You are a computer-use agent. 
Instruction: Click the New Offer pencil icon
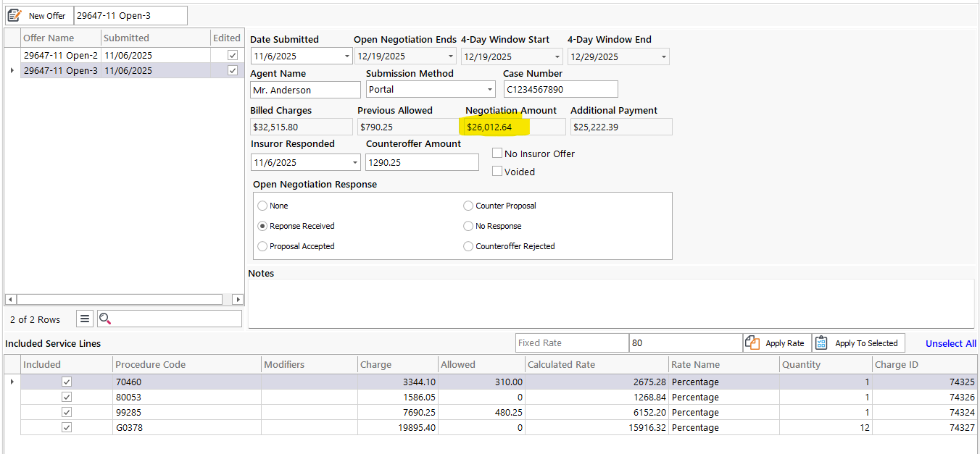(x=14, y=15)
